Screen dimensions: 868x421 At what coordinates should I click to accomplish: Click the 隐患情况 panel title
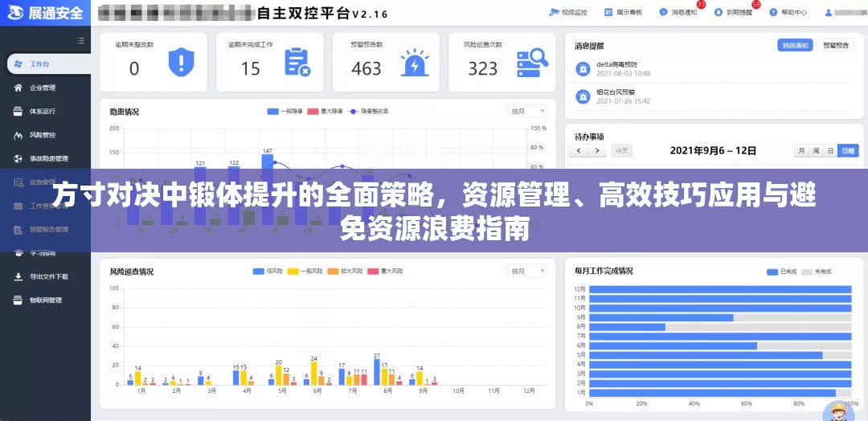click(124, 112)
